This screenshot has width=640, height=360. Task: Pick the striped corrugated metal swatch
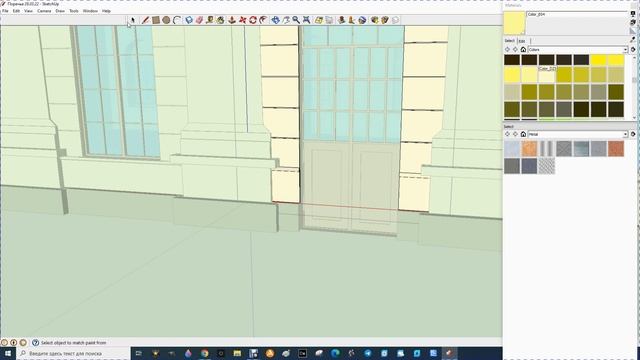[x=547, y=149]
